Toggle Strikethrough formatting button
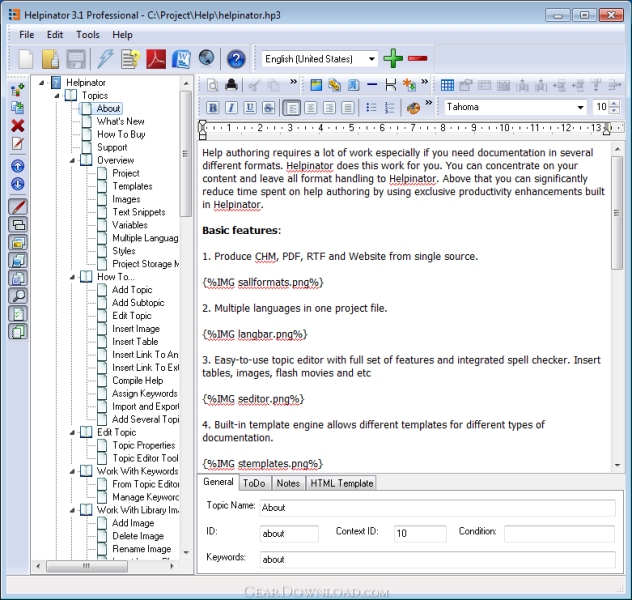The width and height of the screenshot is (632, 600). click(x=268, y=108)
